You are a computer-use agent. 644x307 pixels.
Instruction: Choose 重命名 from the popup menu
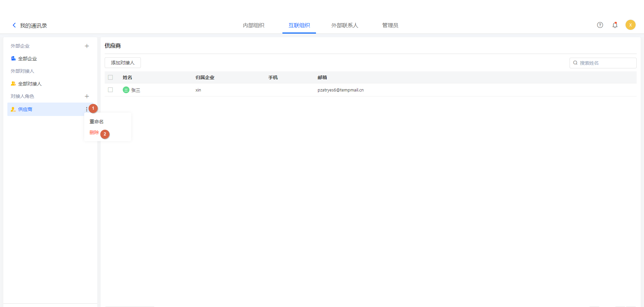pyautogui.click(x=97, y=122)
